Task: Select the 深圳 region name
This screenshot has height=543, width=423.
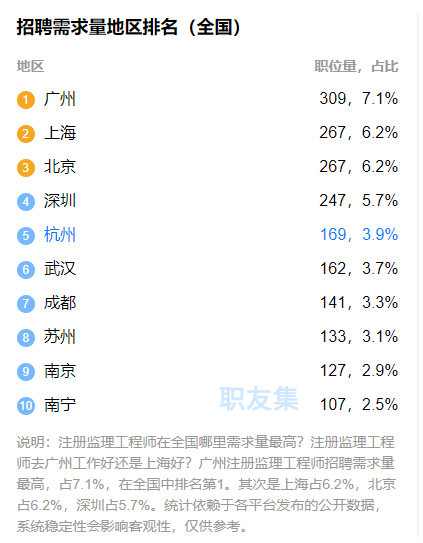Action: tap(60, 201)
